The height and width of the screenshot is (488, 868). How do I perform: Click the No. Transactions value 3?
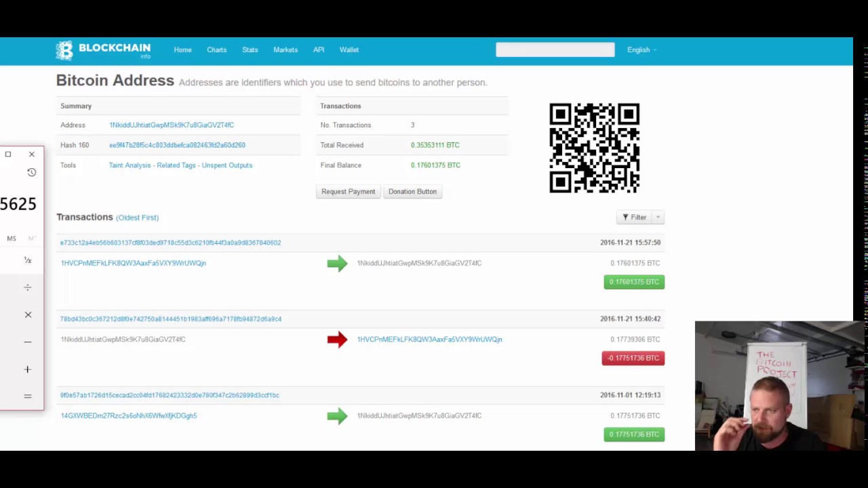[412, 125]
